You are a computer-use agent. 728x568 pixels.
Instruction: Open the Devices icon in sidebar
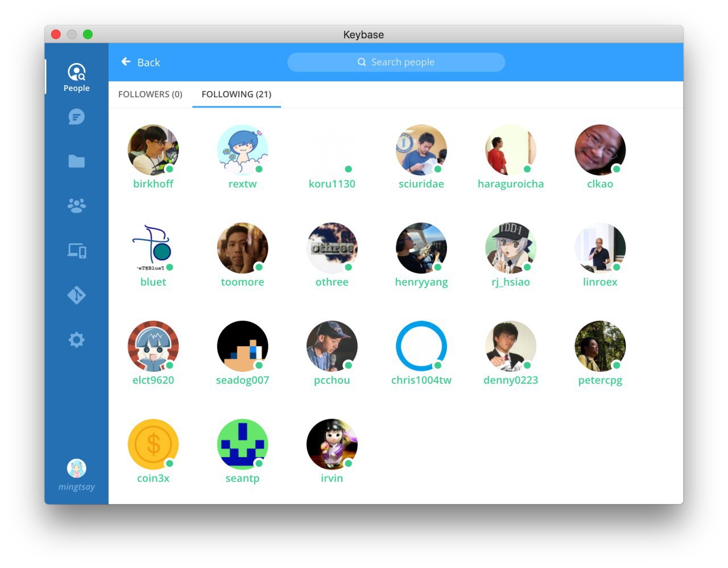click(x=77, y=250)
